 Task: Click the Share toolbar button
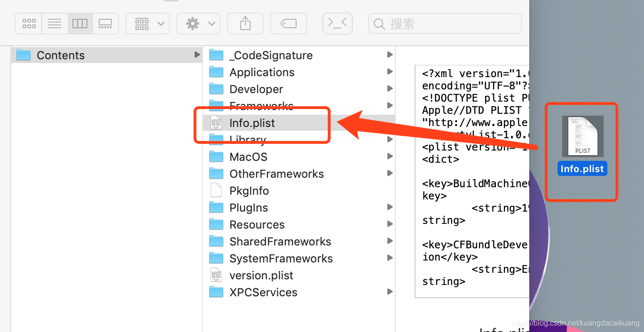point(245,24)
